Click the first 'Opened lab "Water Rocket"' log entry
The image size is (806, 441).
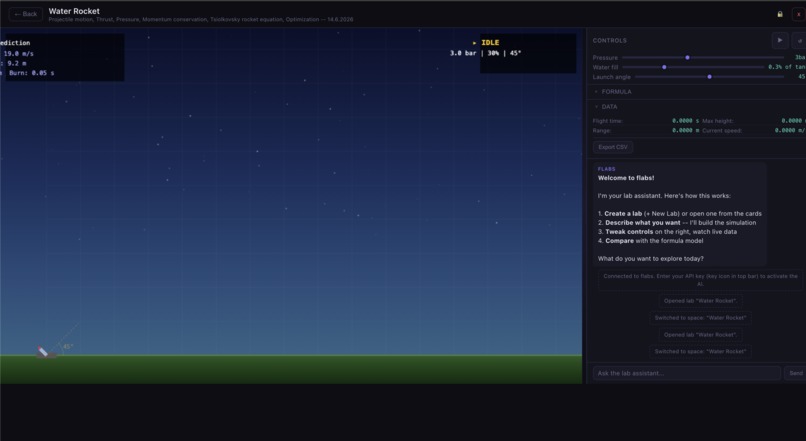(700, 301)
